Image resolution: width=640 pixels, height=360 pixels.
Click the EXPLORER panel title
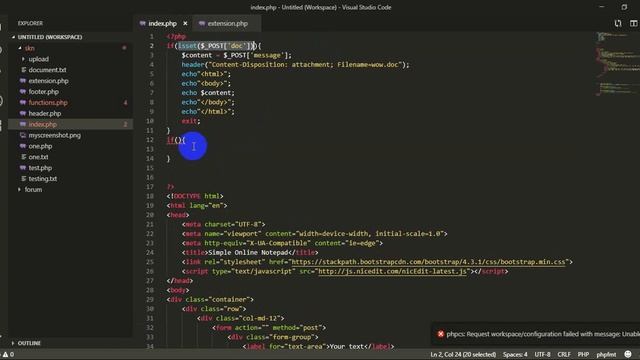(30, 23)
